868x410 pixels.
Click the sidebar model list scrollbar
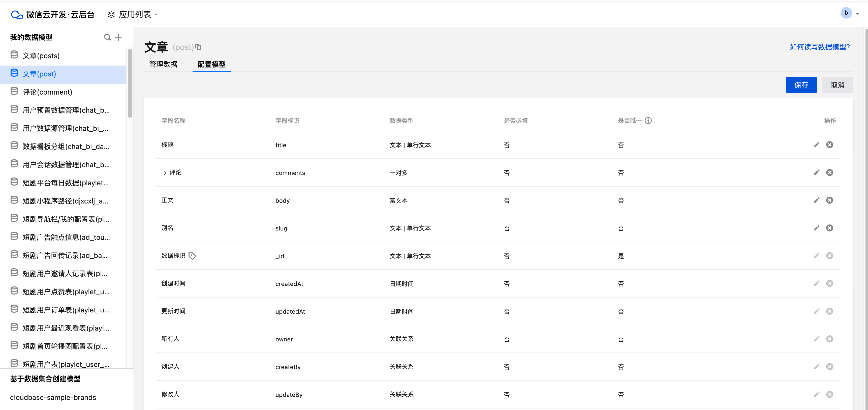pos(130,83)
